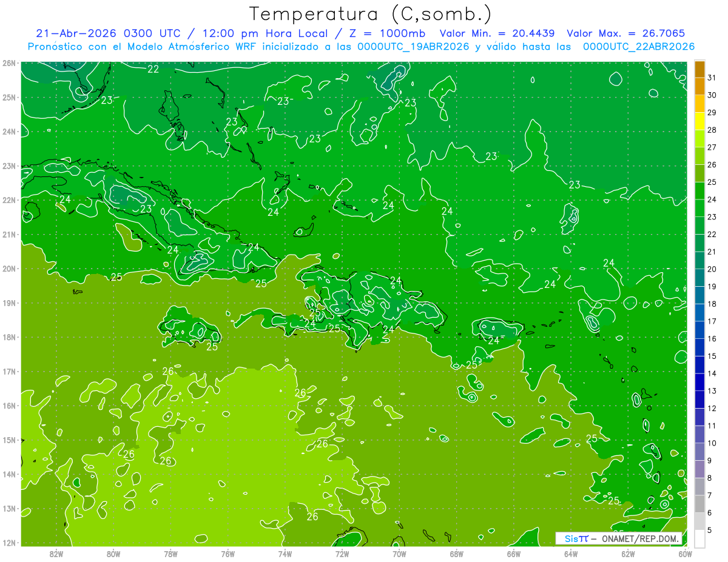
Task: Click the purple 10 legend color band
Action: point(699,434)
